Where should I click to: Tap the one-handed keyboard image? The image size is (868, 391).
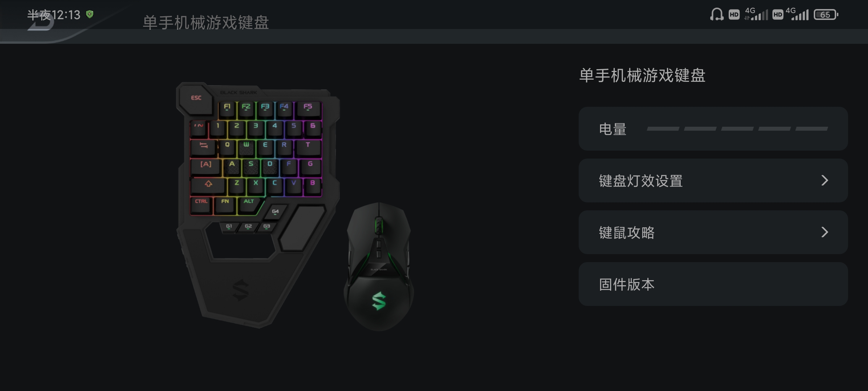(258, 205)
